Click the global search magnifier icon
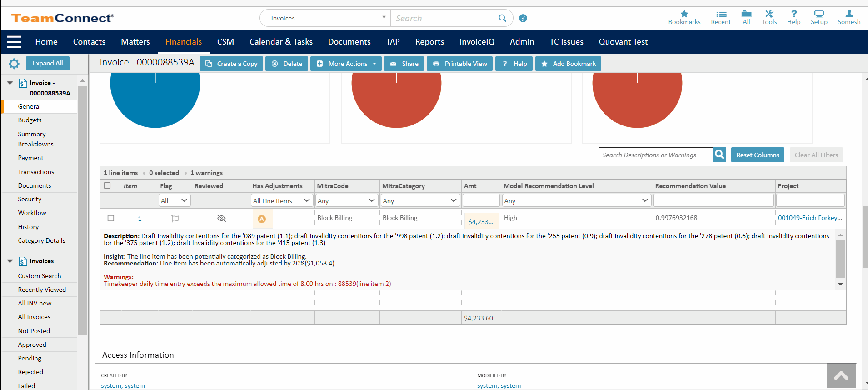Viewport: 868px width, 390px height. [502, 18]
